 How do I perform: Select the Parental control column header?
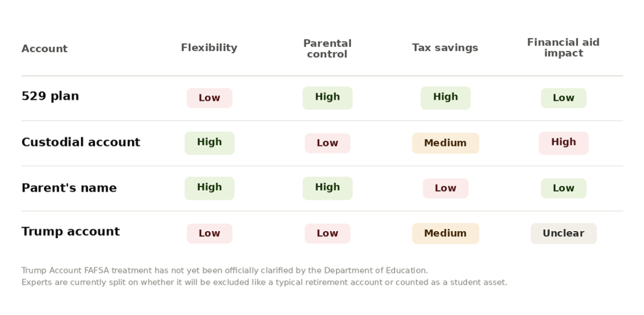pos(328,49)
